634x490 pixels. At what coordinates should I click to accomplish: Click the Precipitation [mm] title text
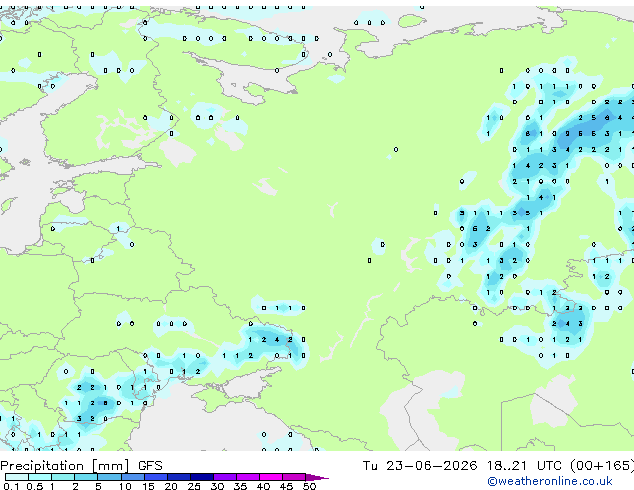point(65,466)
